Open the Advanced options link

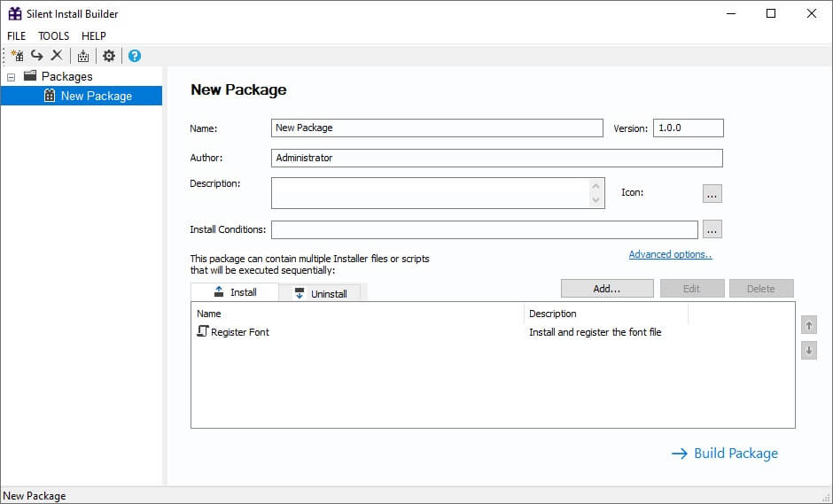(671, 254)
